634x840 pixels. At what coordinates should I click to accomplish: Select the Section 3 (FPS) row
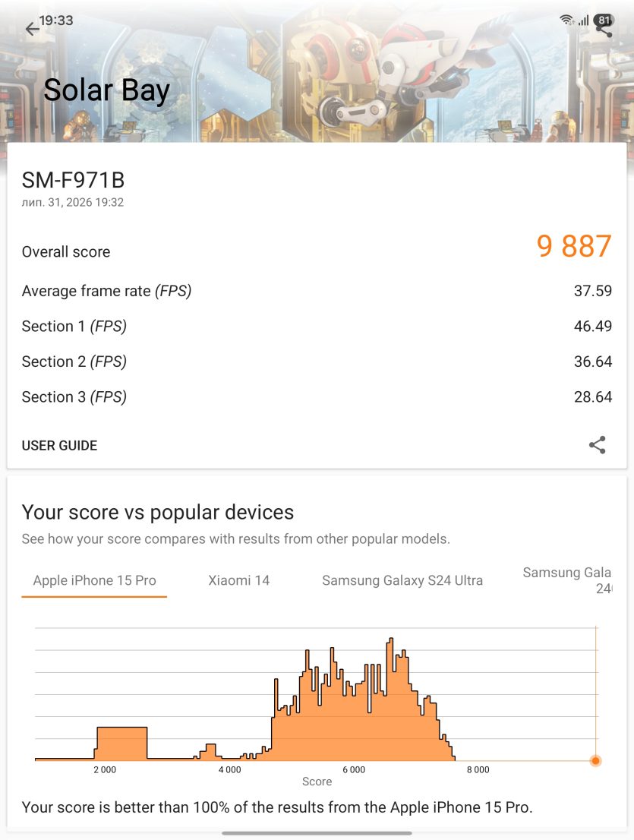(x=317, y=397)
